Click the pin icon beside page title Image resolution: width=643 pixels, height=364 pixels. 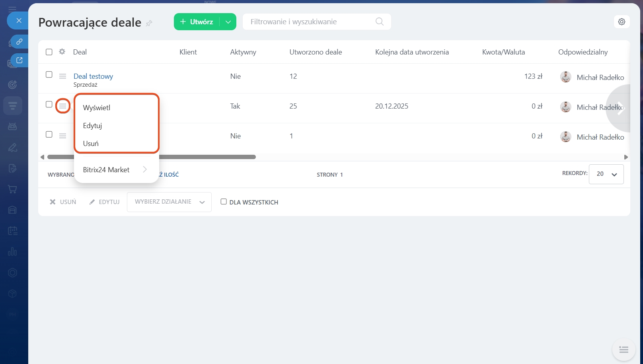(x=149, y=23)
